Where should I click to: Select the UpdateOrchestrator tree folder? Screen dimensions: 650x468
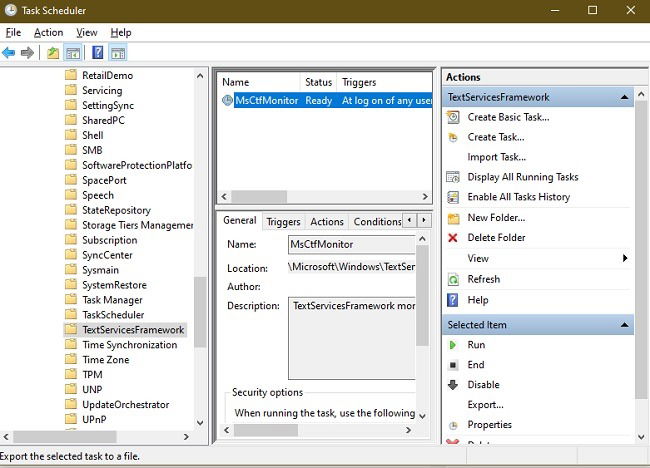coord(126,404)
